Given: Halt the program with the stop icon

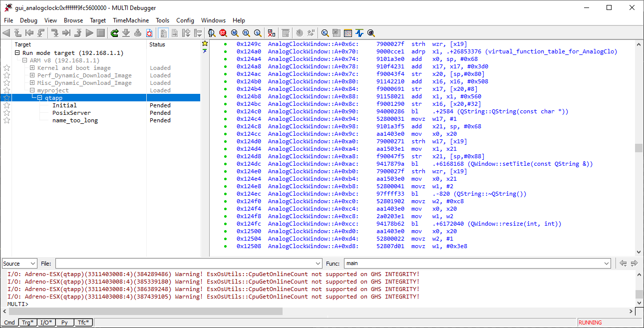Looking at the screenshot, I should pyautogui.click(x=100, y=33).
